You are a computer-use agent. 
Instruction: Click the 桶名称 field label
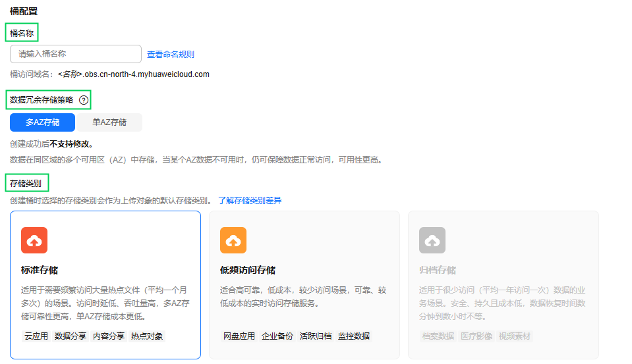tap(22, 33)
